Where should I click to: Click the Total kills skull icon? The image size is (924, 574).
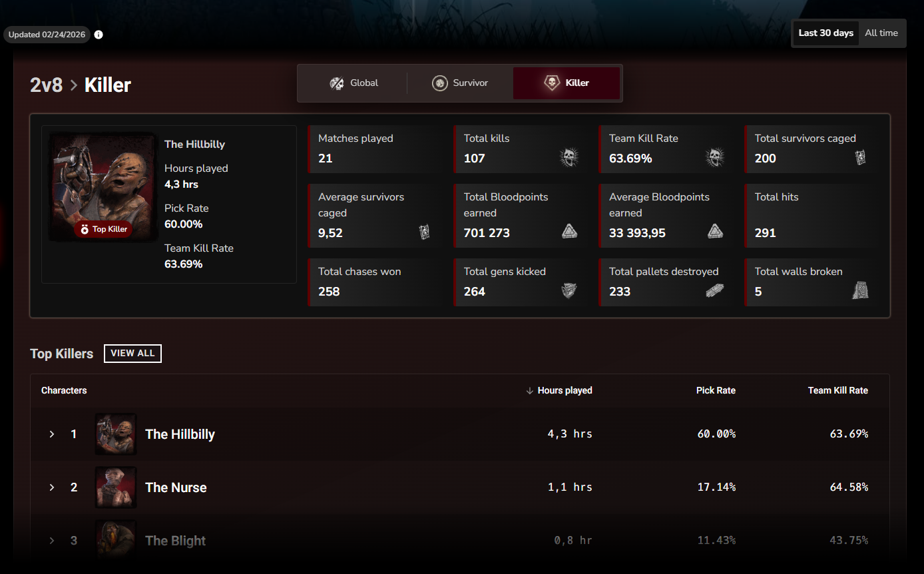tap(569, 158)
